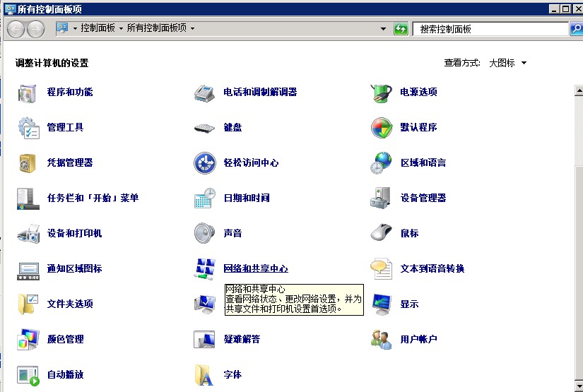Viewport: 583px width, 392px height.
Task: Open the 轻松访问中心 icon
Action: pos(204,163)
